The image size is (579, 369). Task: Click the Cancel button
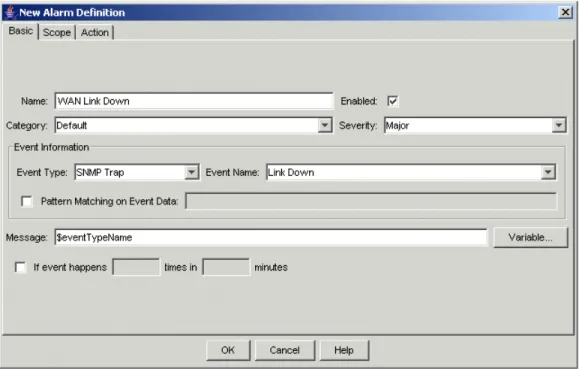click(x=284, y=350)
